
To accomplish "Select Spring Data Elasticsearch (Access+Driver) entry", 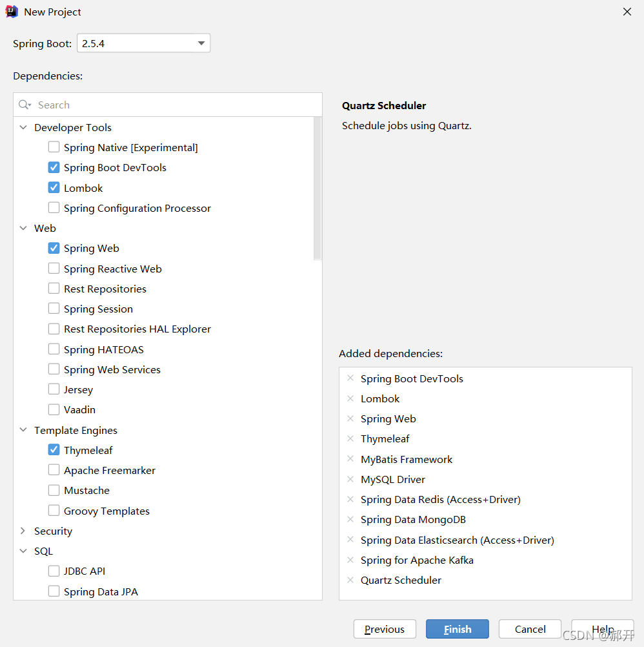I will point(458,540).
